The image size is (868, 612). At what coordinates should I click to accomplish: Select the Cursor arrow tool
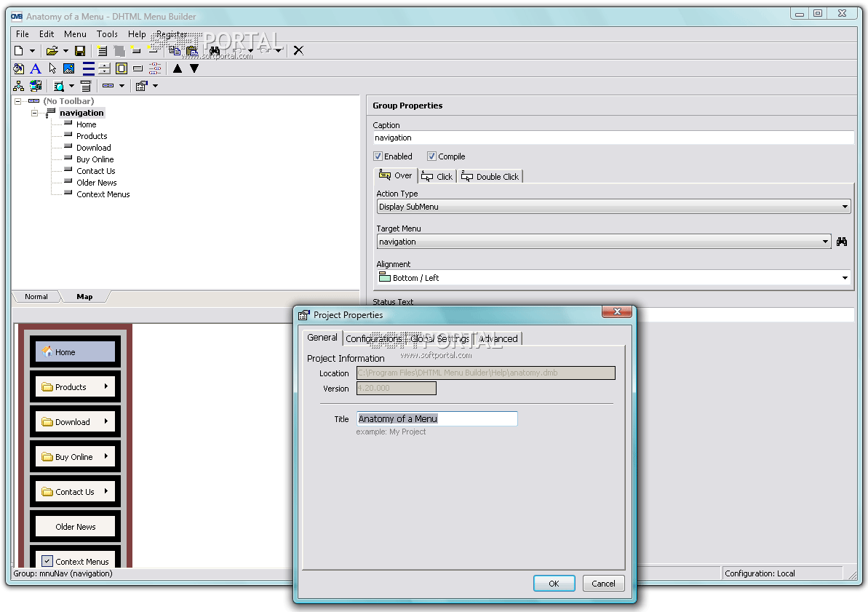(52, 68)
